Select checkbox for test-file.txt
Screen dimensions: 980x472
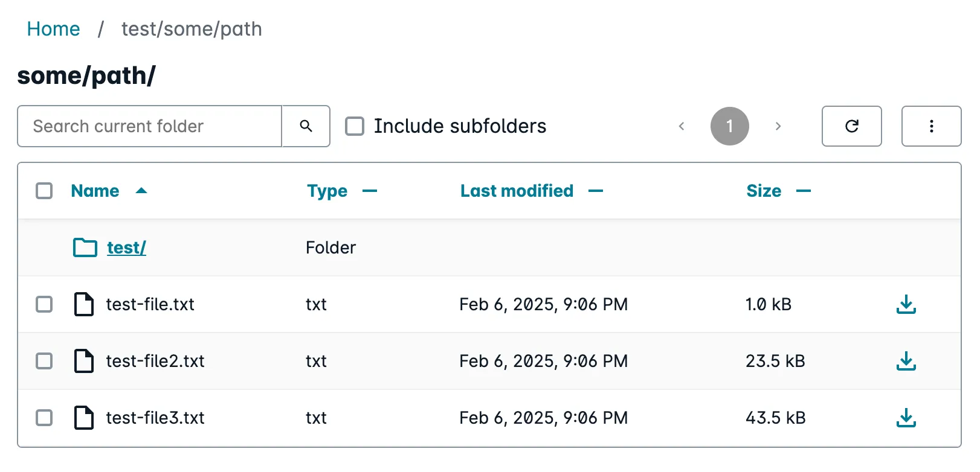[x=44, y=304]
